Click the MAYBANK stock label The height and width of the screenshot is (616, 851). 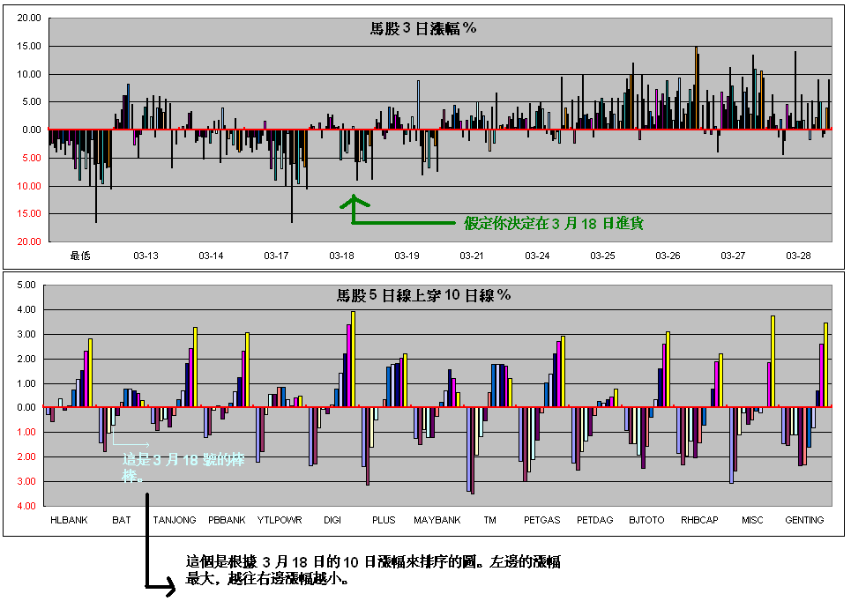click(437, 520)
